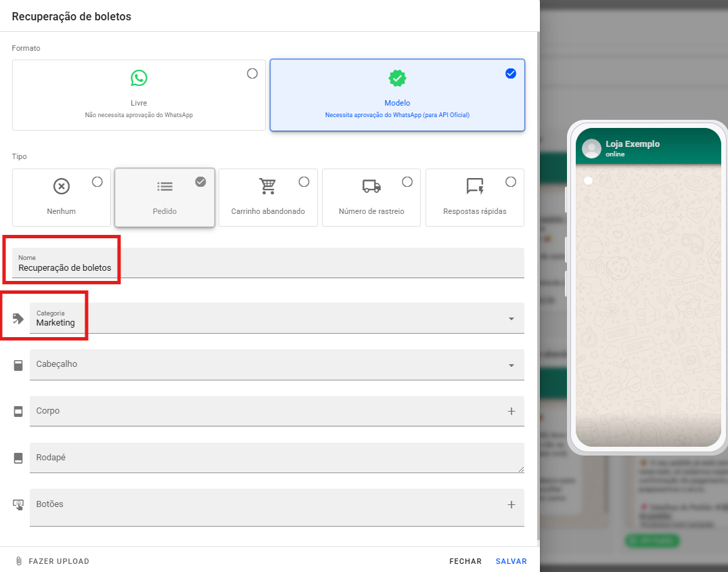Screen dimensions: 728x572
Task: Click the Carrinho abandonado shopping cart icon
Action: point(268,186)
